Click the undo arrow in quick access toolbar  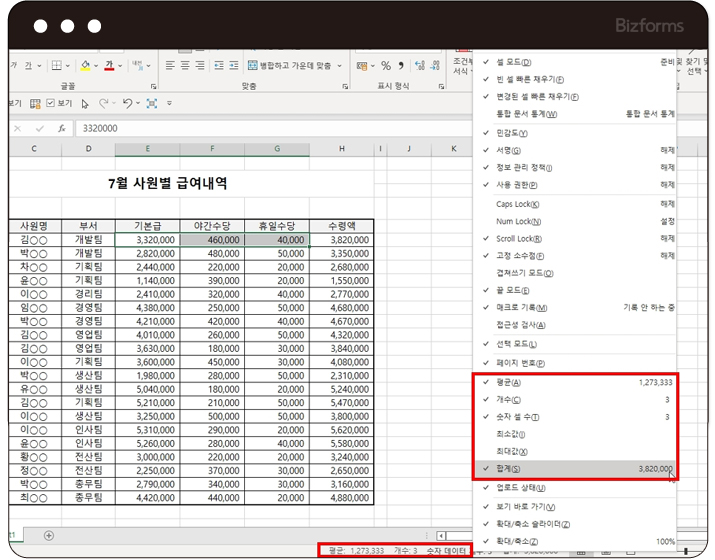(127, 103)
